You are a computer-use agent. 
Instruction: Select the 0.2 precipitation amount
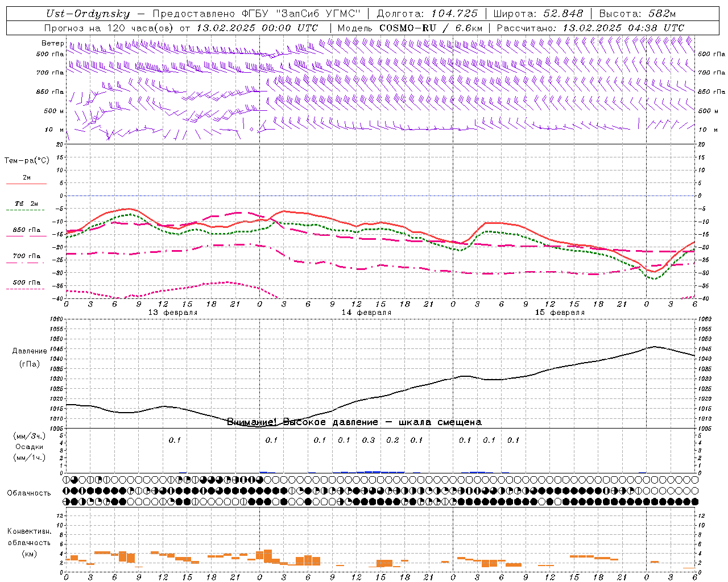pyautogui.click(x=392, y=440)
